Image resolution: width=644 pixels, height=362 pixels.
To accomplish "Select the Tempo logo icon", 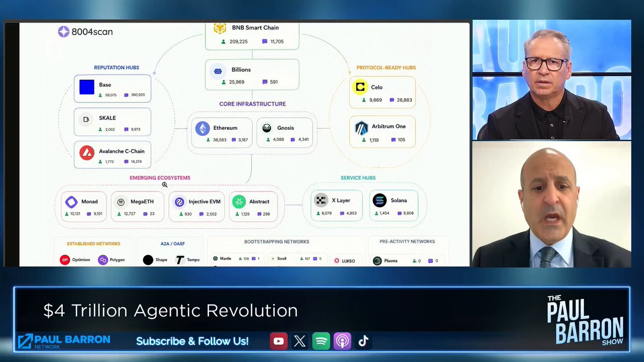I will (x=180, y=260).
